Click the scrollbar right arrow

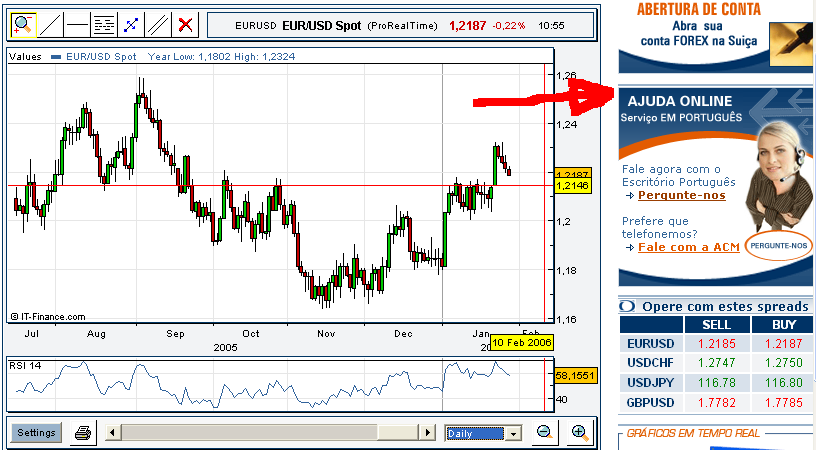(427, 432)
